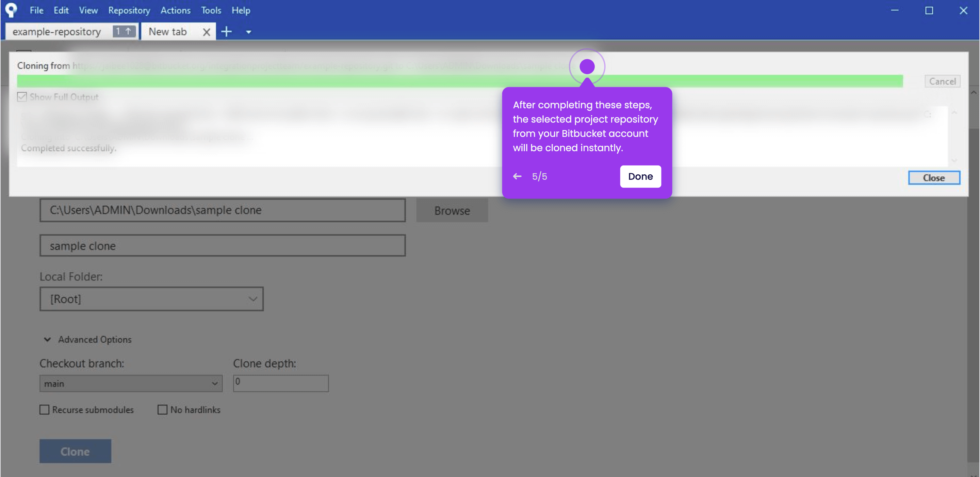Click the 'Clone depth:' label
The width and height of the screenshot is (980, 477).
(264, 363)
